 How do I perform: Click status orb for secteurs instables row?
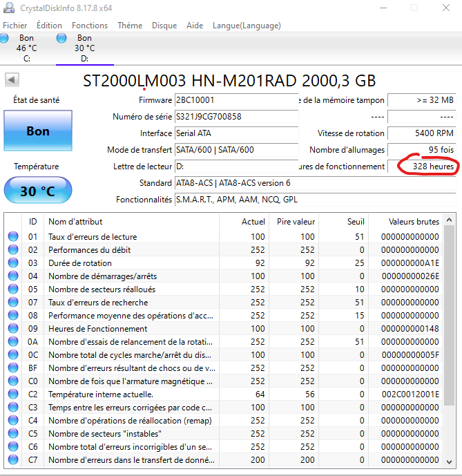point(13,433)
